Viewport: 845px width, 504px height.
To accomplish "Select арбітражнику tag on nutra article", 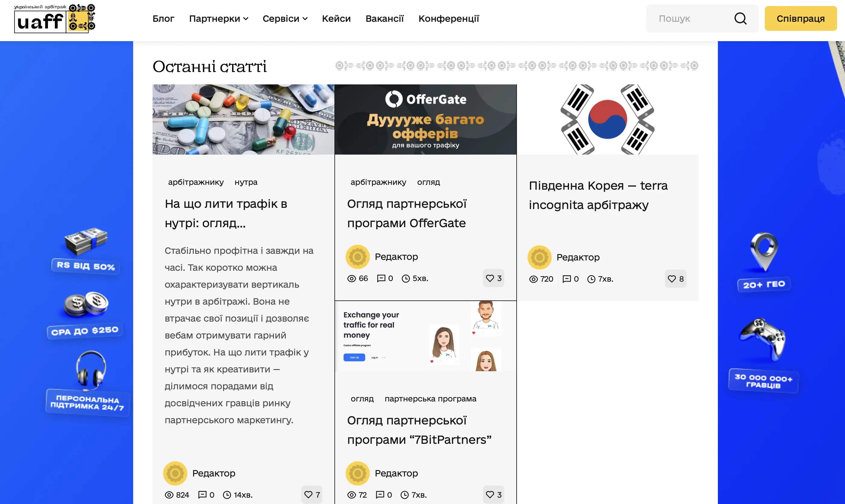I will point(196,182).
